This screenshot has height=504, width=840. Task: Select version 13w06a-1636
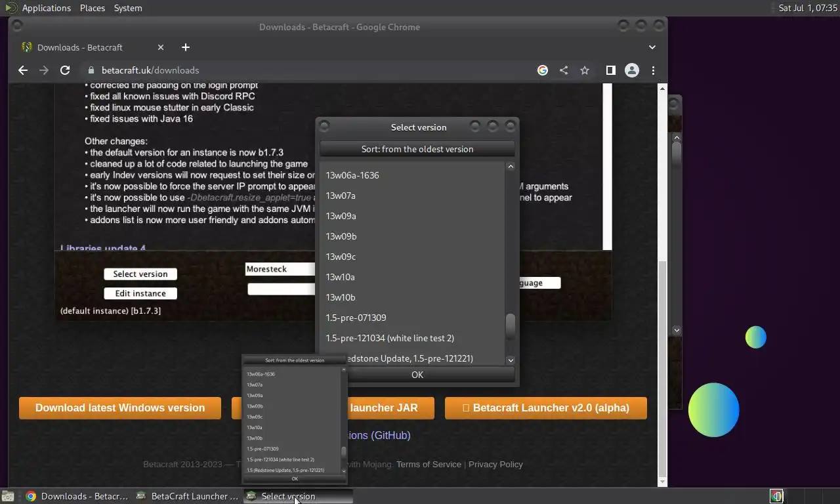(412, 175)
